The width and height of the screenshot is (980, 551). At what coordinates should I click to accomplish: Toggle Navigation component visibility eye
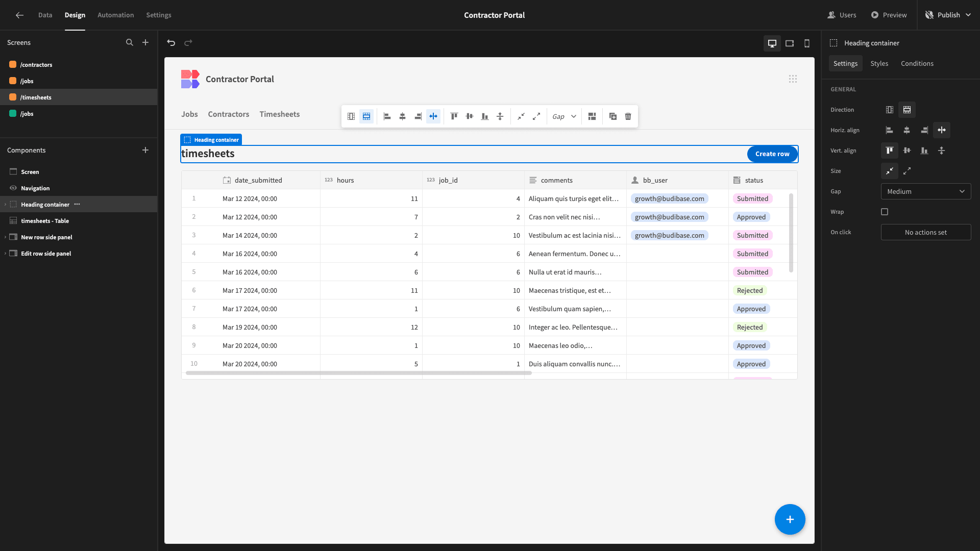(13, 188)
